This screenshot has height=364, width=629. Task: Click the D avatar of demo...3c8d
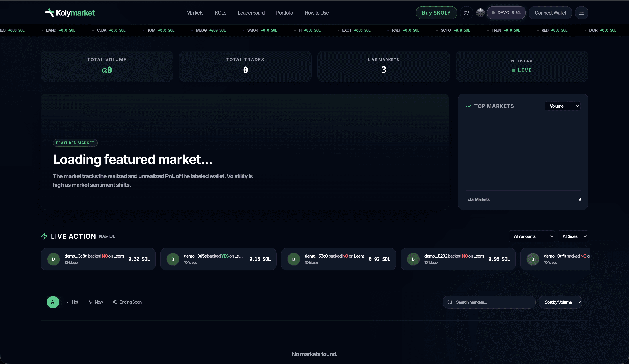coord(53,259)
